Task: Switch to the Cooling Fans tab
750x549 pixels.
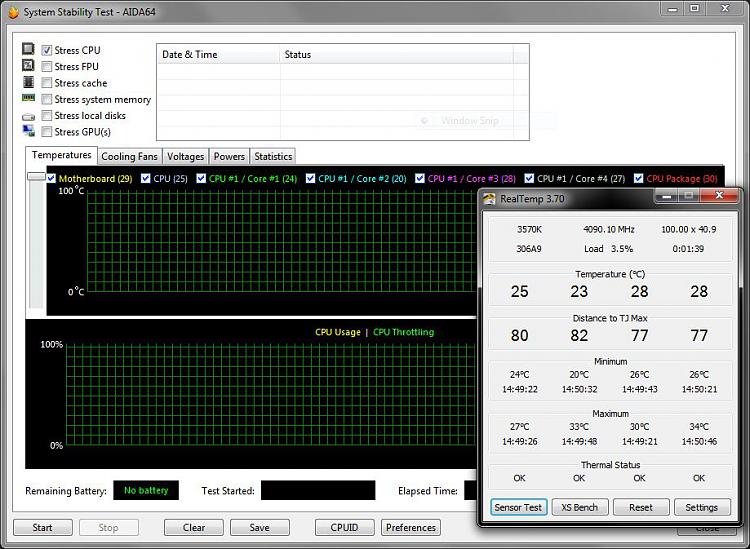Action: (129, 156)
